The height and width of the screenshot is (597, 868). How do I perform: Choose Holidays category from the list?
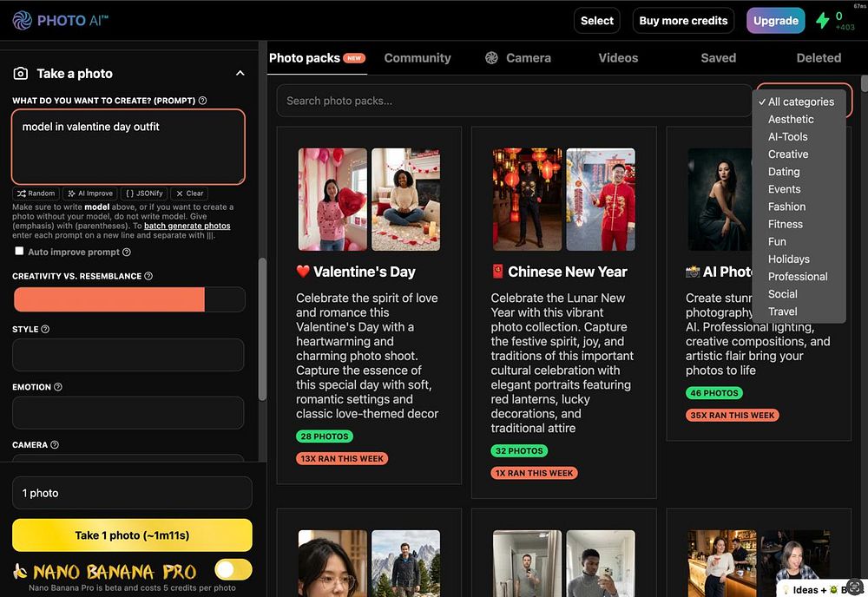click(799, 259)
